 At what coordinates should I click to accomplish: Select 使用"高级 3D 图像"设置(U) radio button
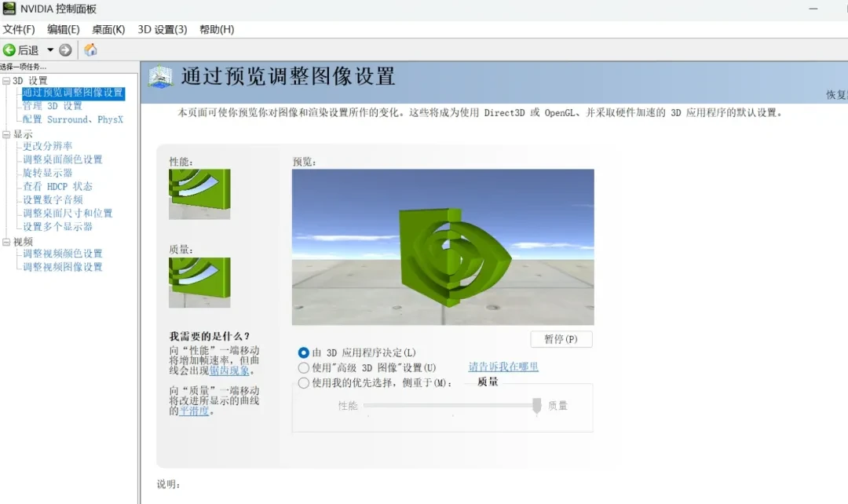[303, 367]
